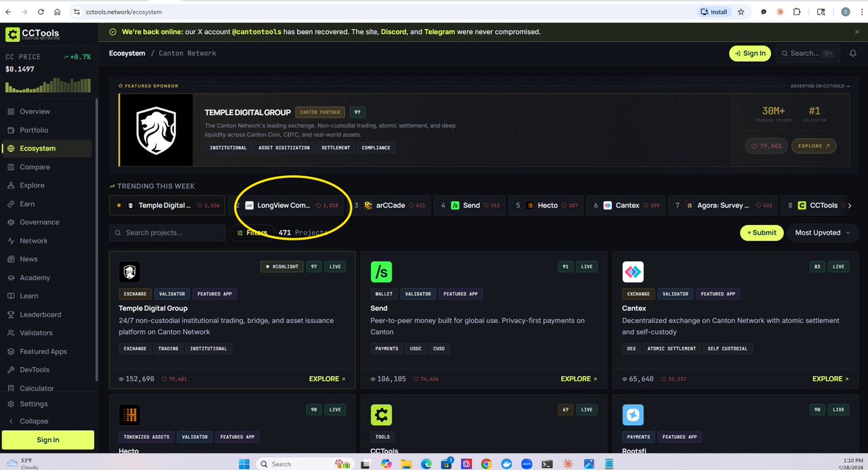Screen dimensions: 868x470
Task: Upvote Cantex card heart 32,317
Action: click(x=674, y=379)
